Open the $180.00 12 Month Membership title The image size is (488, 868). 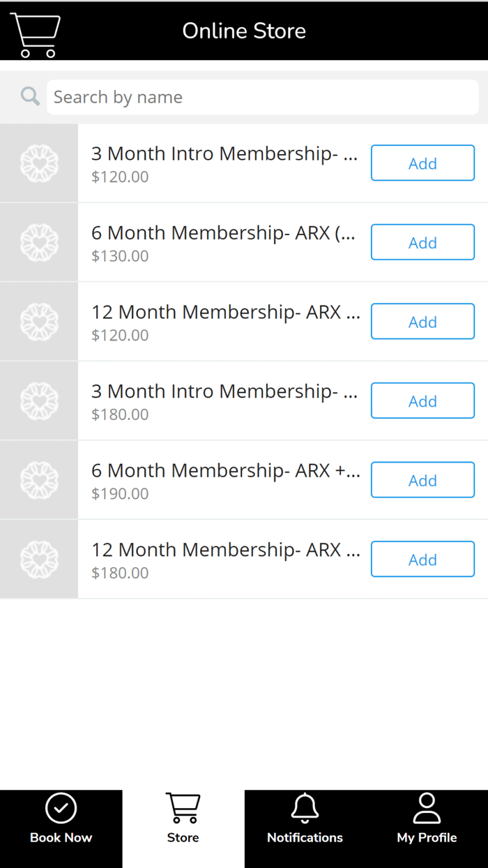(x=225, y=550)
